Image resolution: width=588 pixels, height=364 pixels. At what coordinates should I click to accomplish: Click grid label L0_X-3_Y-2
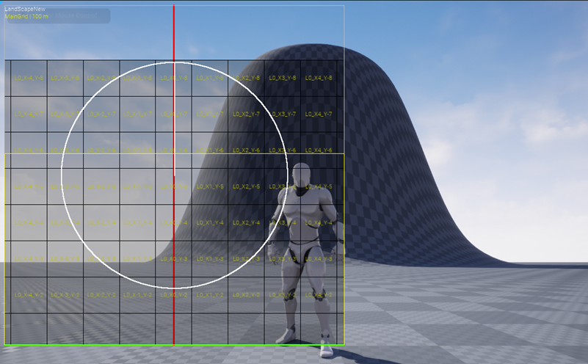tap(65, 295)
